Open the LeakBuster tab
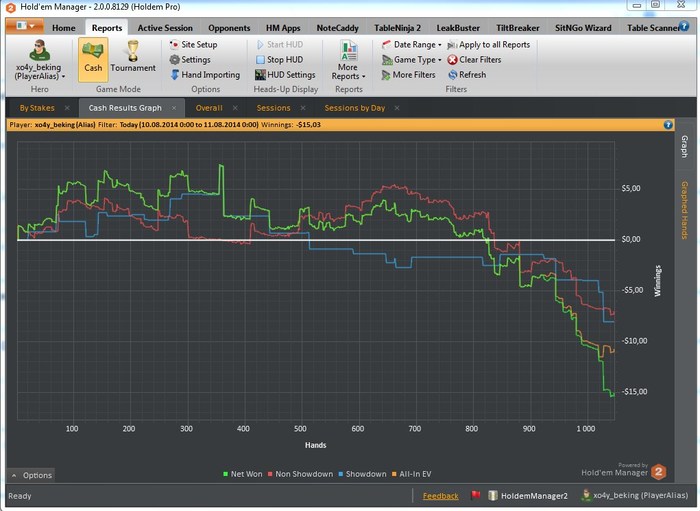Image resolution: width=700 pixels, height=511 pixels. click(458, 28)
